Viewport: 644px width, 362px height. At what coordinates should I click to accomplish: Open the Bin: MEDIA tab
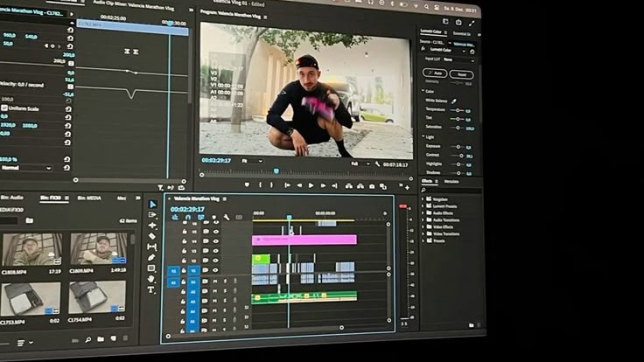[89, 198]
